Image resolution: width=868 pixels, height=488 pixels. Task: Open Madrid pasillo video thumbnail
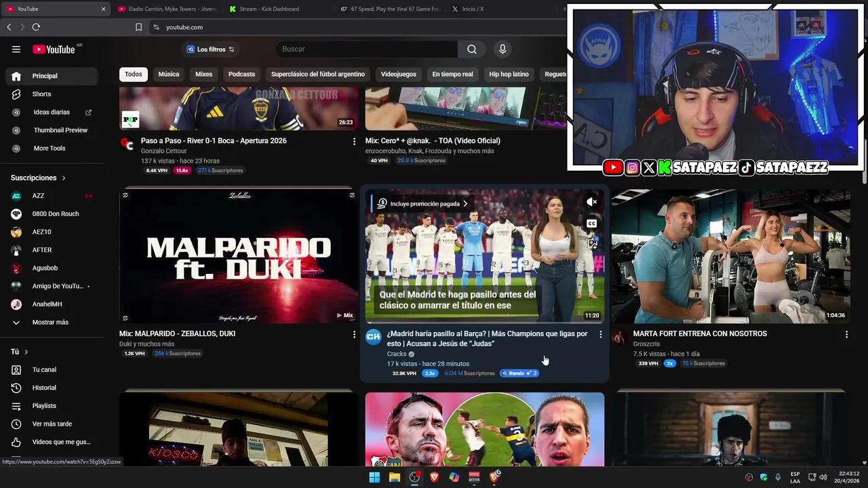[485, 256]
